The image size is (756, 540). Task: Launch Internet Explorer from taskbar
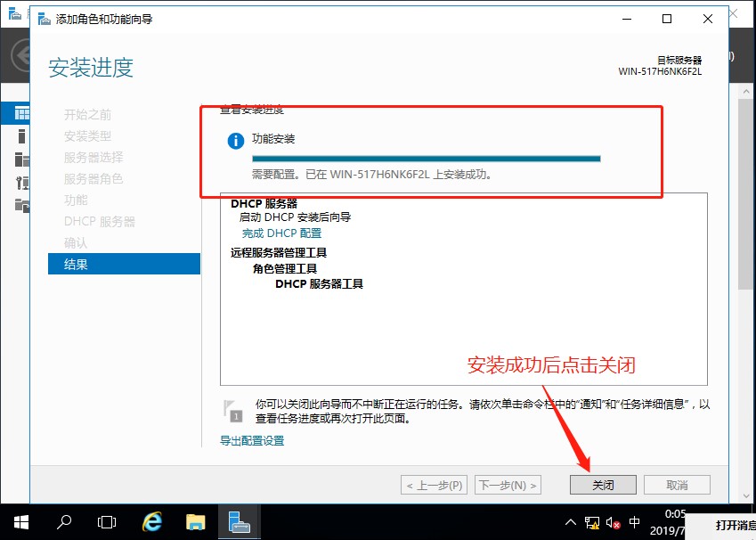152,521
